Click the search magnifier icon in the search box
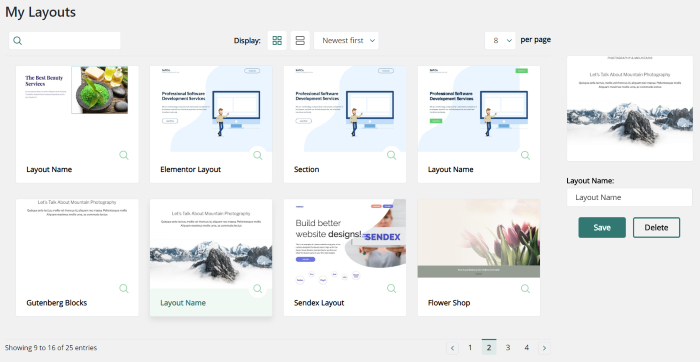Viewport: 700px width, 362px height. point(17,41)
